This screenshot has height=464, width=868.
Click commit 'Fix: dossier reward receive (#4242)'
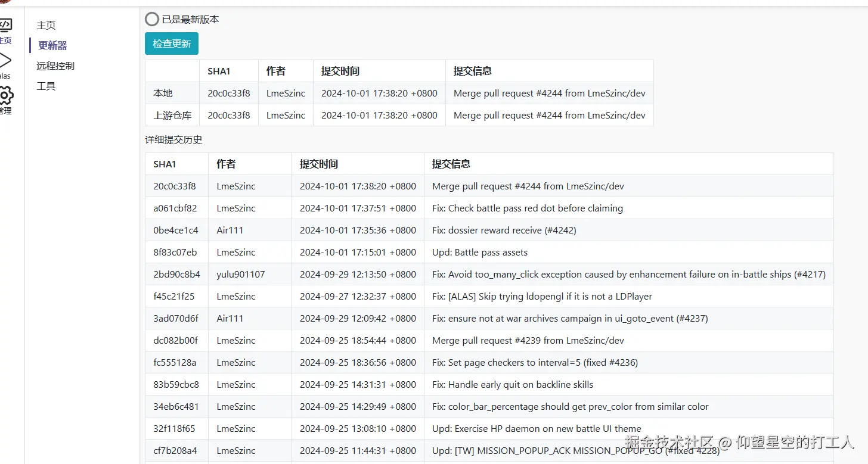click(504, 230)
